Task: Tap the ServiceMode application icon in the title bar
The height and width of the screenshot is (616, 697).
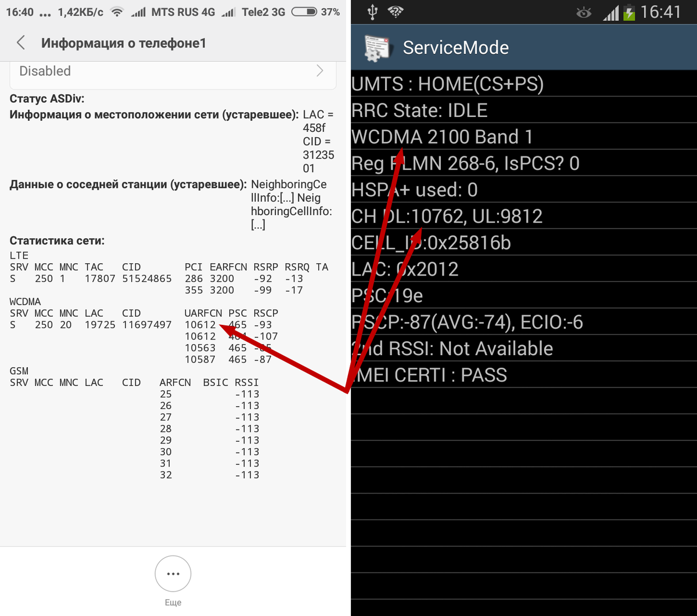Action: [377, 47]
